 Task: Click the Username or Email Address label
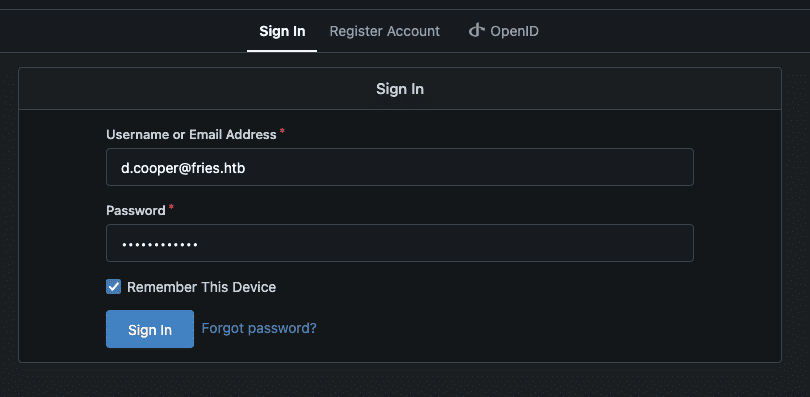pyautogui.click(x=191, y=135)
